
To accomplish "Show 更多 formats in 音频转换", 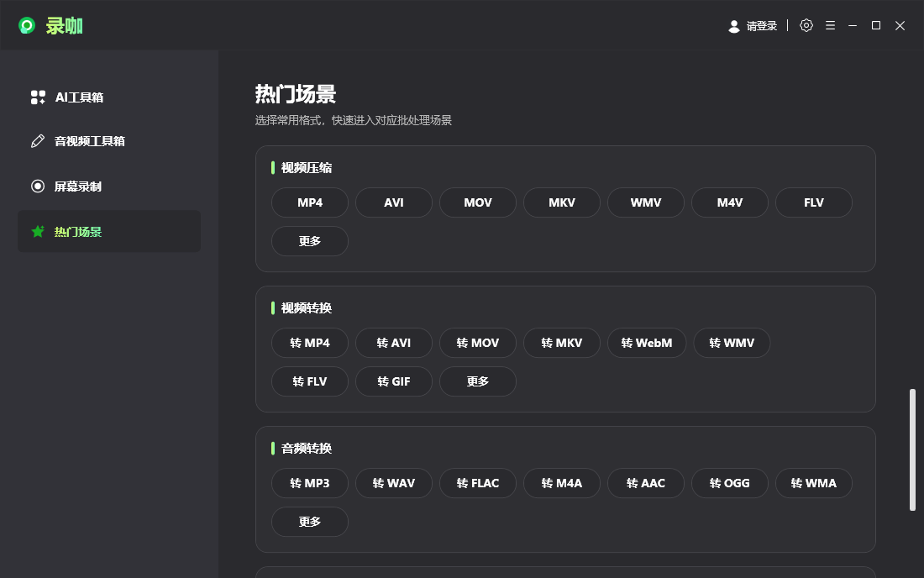I will pyautogui.click(x=310, y=522).
